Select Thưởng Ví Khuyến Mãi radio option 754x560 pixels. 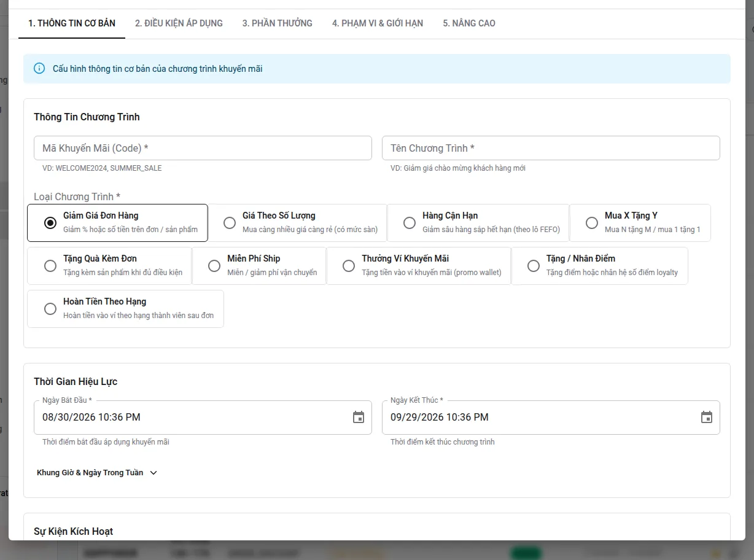[349, 266]
